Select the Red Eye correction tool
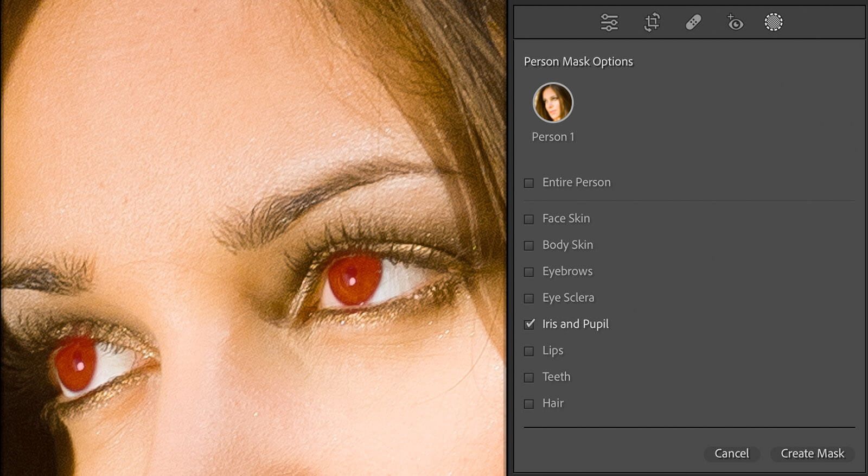 (735, 22)
